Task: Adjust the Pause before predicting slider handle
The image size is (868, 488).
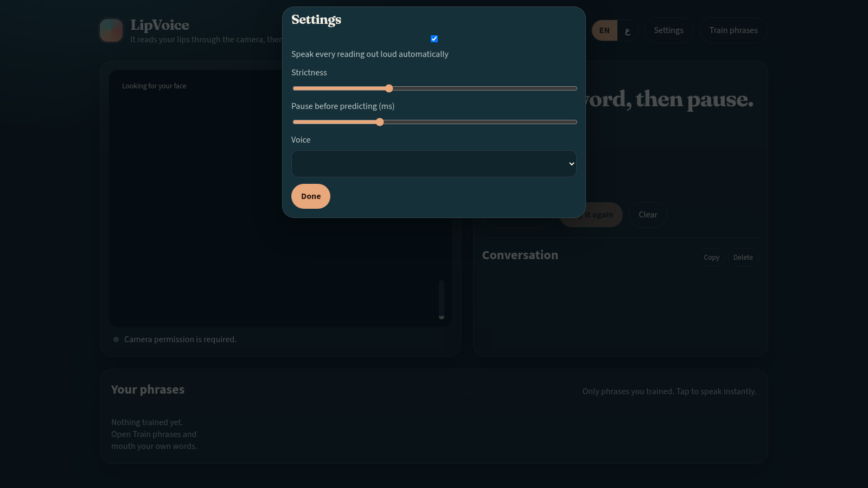Action: 380,122
